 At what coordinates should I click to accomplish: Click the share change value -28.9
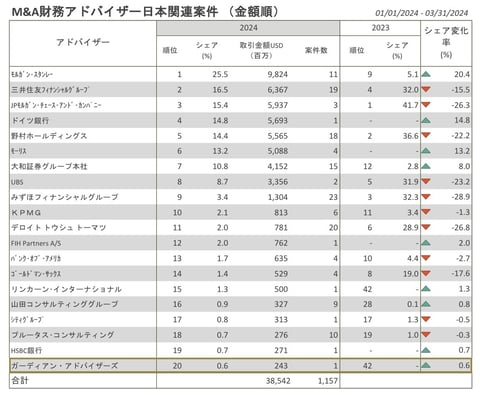pos(460,197)
